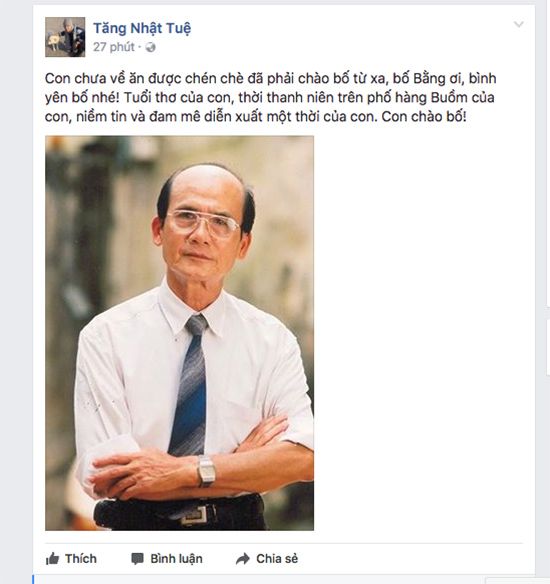Select the "Thích" button label
Screen dimensions: 550x584
(81, 559)
